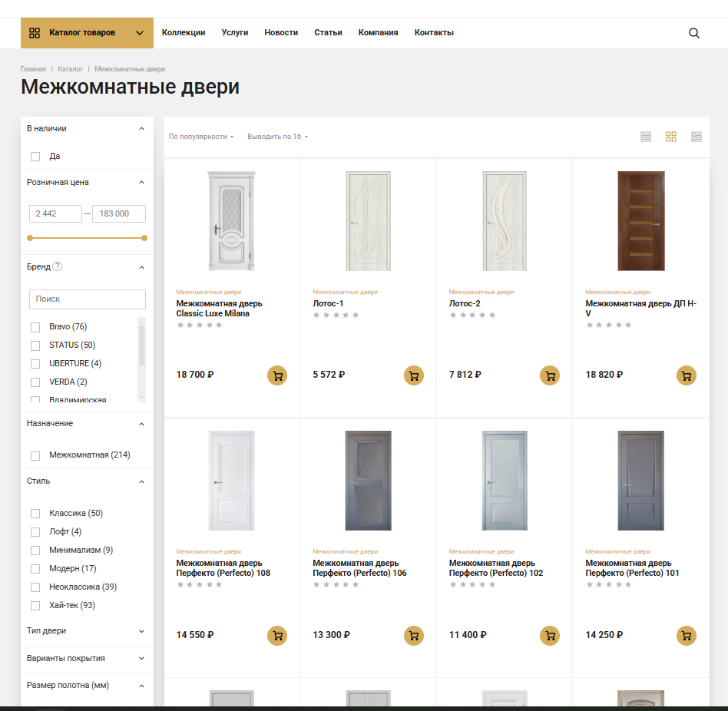The width and height of the screenshot is (728, 711).
Task: Expand the 'Тип двери' filter section
Action: click(x=86, y=631)
